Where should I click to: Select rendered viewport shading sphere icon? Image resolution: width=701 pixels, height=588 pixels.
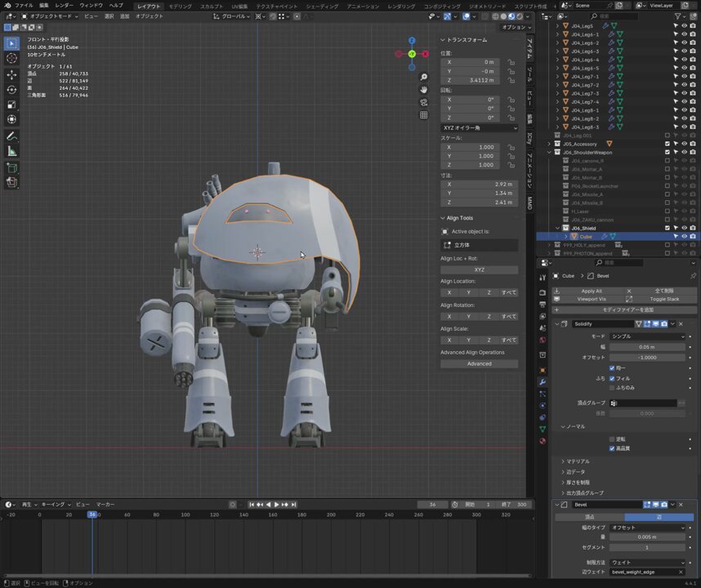tap(520, 16)
